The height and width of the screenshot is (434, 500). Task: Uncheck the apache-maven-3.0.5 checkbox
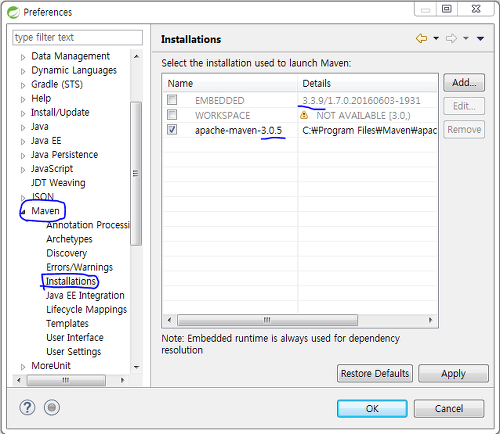coord(172,129)
